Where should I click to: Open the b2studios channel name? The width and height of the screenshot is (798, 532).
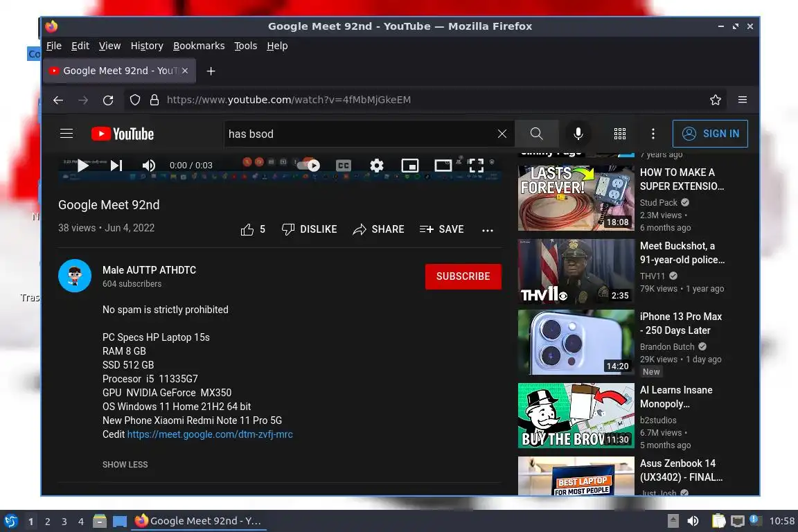(658, 420)
